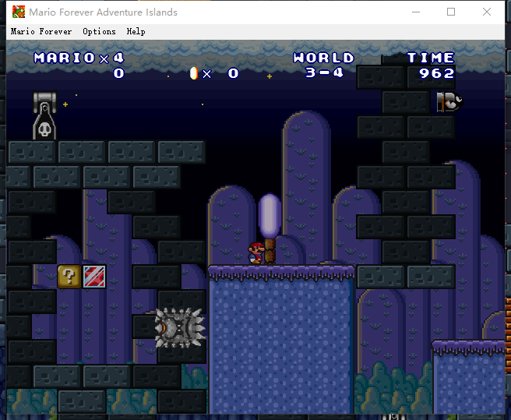Image resolution: width=511 pixels, height=420 pixels.
Task: Open the Options menu
Action: click(99, 32)
